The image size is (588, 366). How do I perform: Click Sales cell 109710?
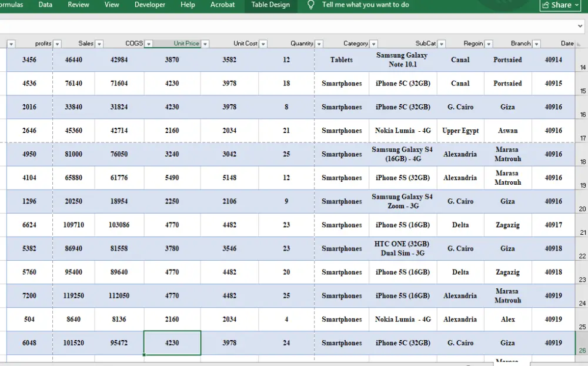(73, 225)
